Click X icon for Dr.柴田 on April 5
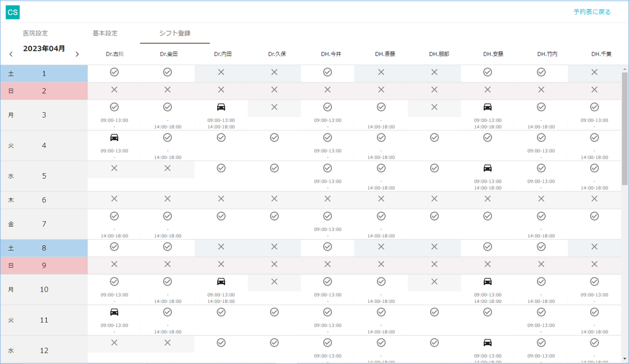This screenshot has height=364, width=629. click(167, 168)
